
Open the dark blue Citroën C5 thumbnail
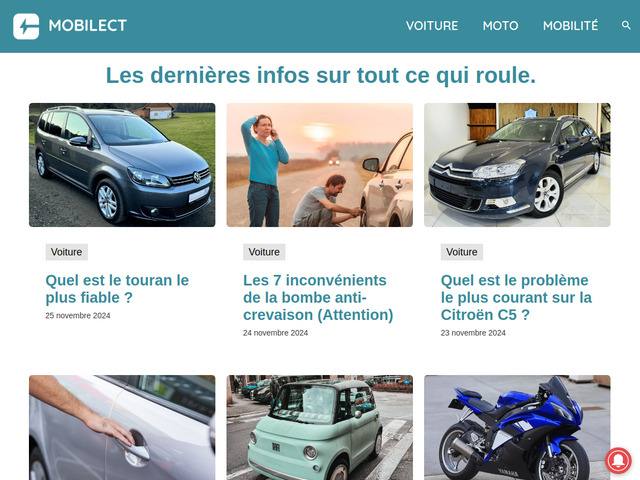click(517, 165)
